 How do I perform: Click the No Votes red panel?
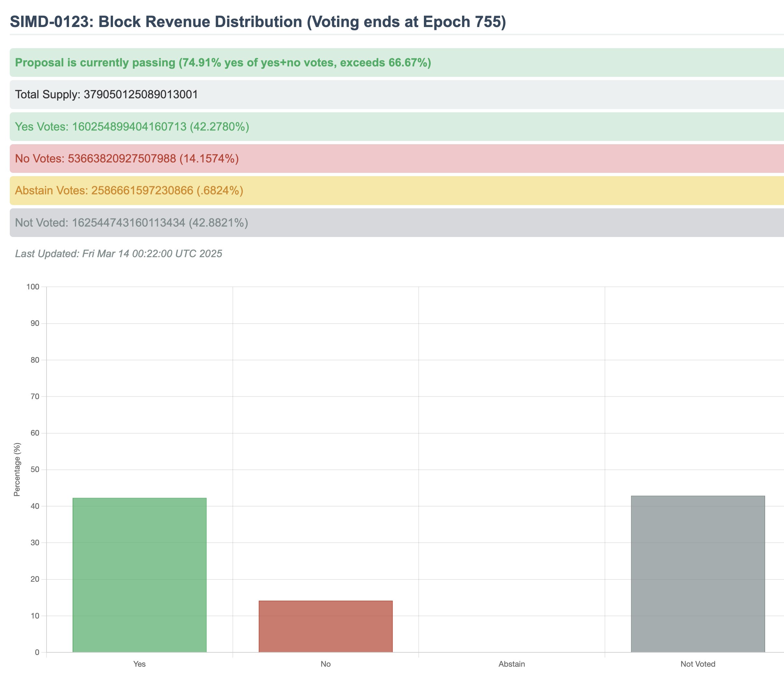(x=127, y=159)
